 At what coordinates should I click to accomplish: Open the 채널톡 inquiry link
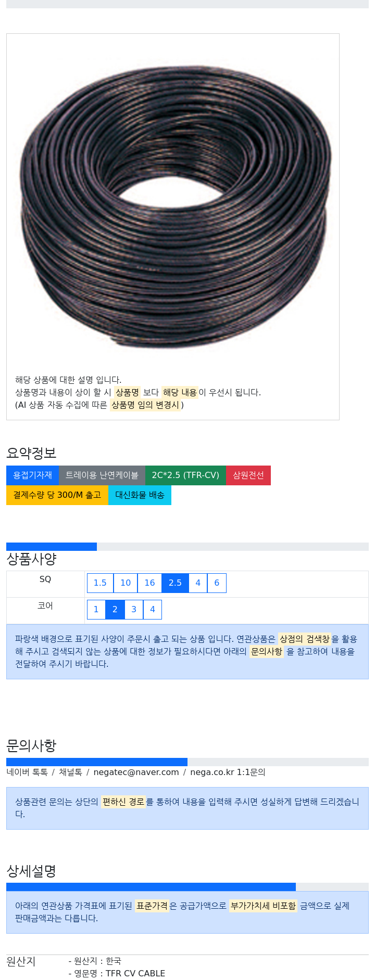coord(70,772)
